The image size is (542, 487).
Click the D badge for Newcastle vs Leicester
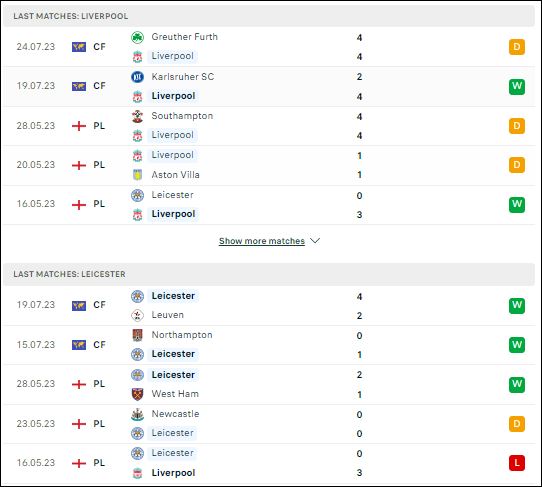click(517, 424)
